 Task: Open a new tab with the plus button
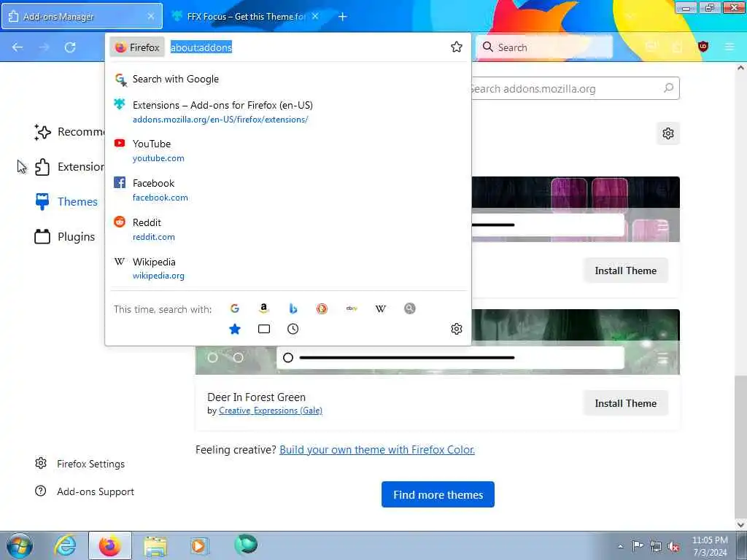343,17
